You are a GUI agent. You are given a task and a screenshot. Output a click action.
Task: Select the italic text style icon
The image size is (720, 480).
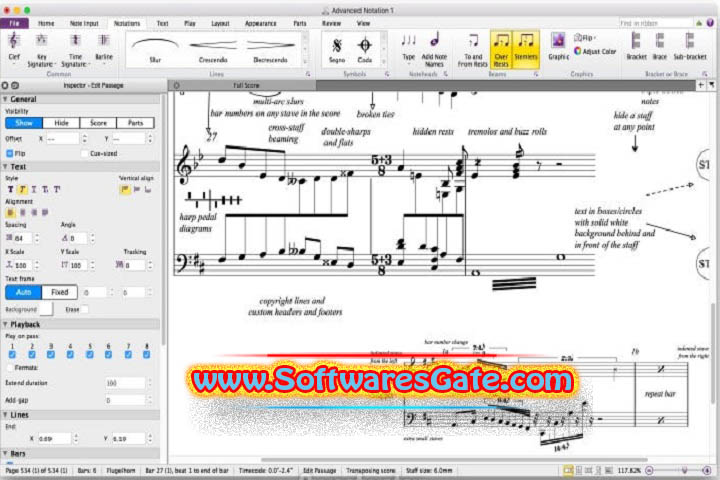tap(22, 189)
